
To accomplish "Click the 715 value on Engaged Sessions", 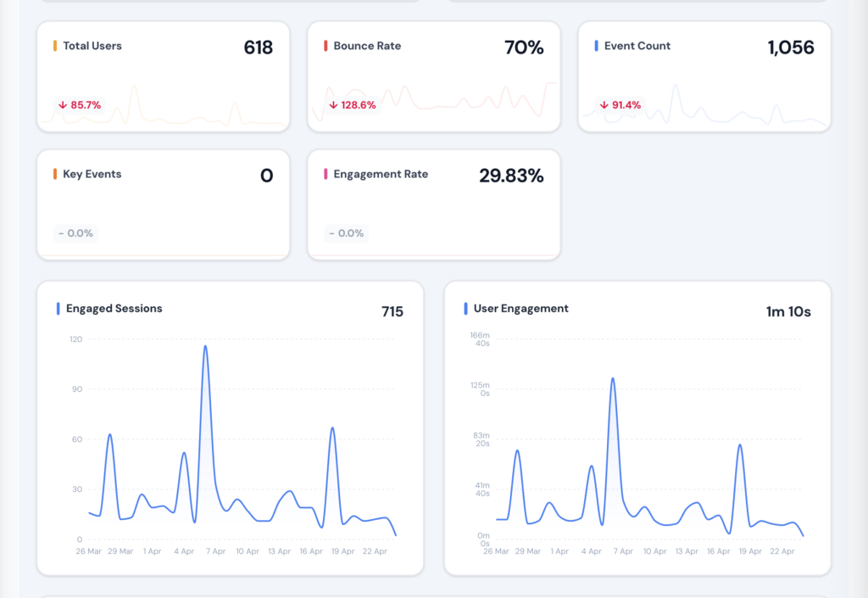I will click(392, 311).
